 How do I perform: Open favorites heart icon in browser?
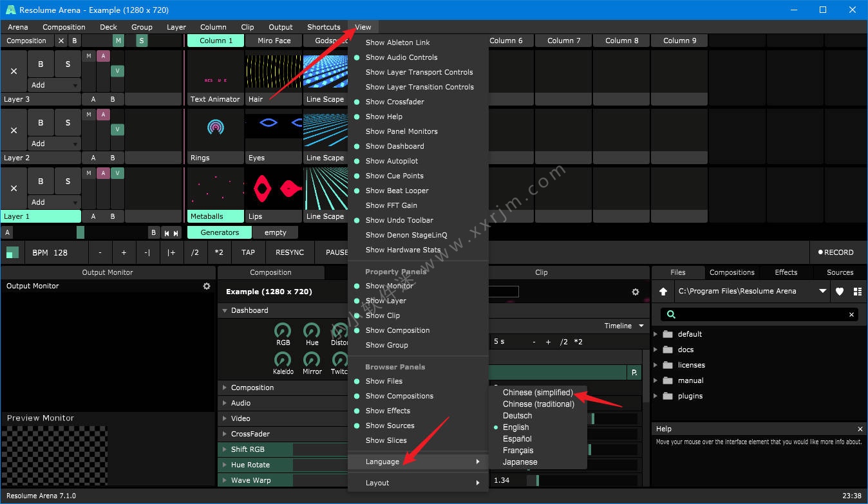point(840,292)
